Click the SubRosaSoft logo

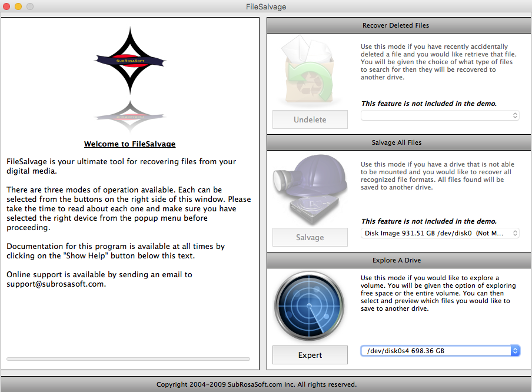(130, 61)
